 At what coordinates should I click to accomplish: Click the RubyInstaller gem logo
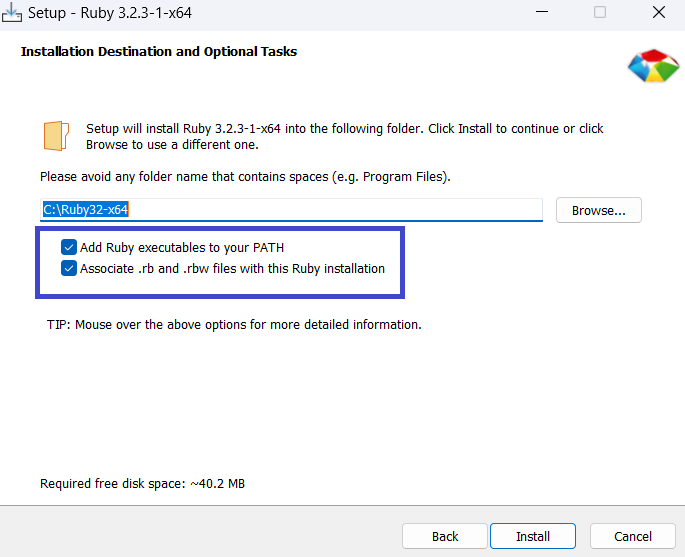click(x=653, y=66)
